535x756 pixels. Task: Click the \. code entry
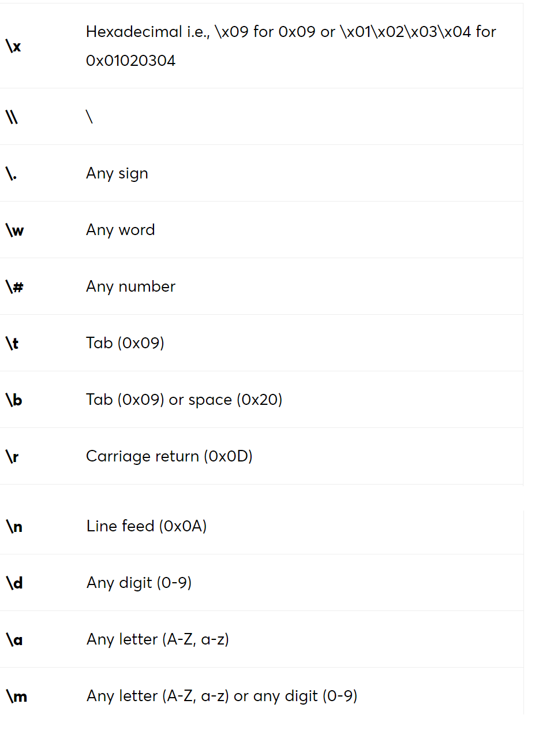11,173
